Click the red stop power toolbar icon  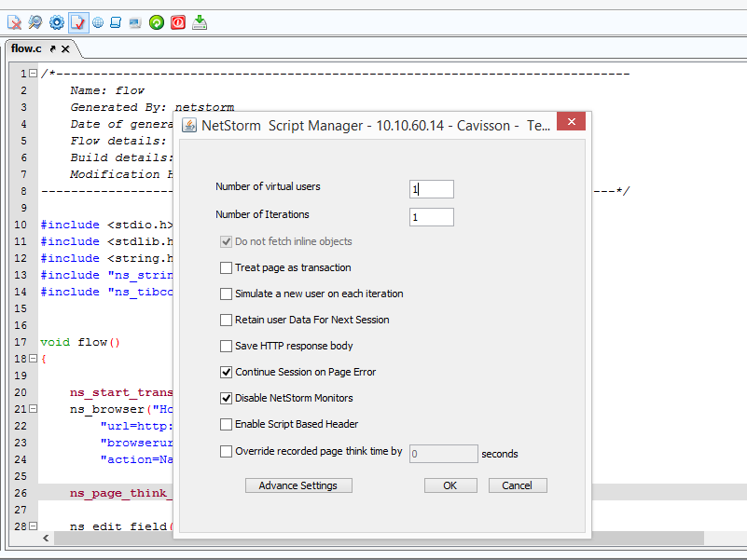pos(178,22)
